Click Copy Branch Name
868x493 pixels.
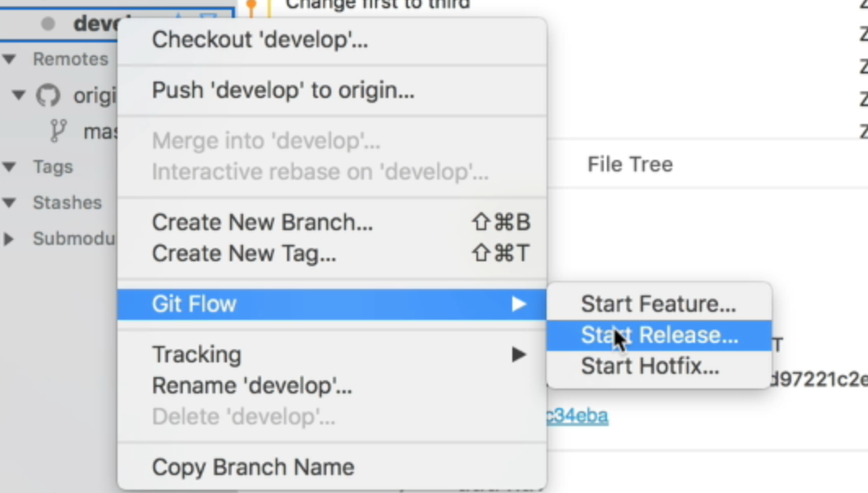coord(253,467)
